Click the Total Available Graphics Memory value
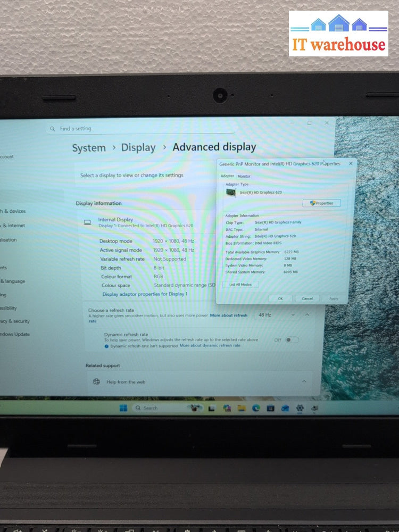Screen dimensions: 399x532 point(292,252)
